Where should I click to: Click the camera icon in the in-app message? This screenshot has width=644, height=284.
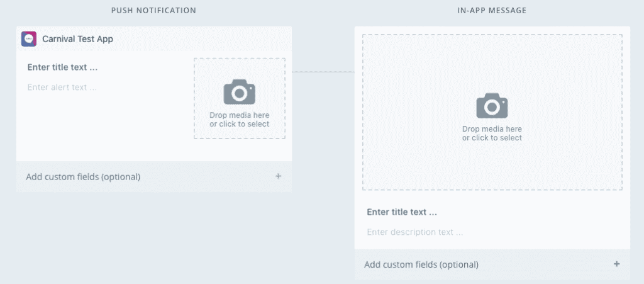(492, 106)
